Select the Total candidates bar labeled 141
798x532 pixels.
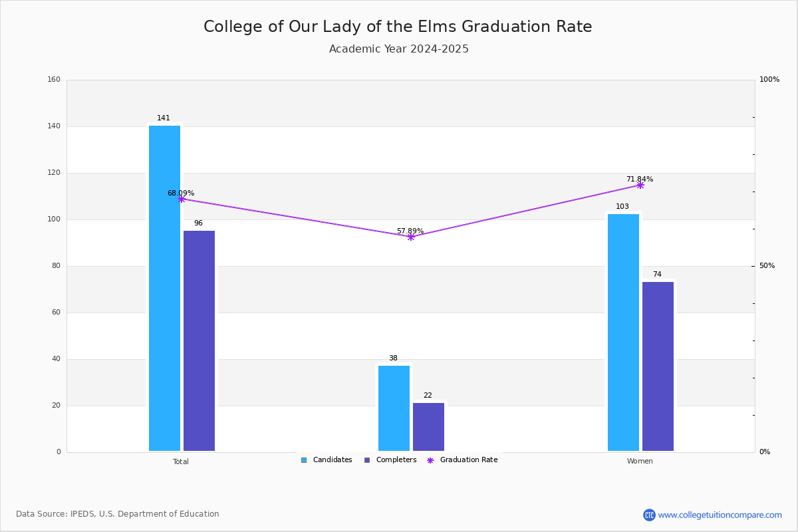tap(164, 289)
